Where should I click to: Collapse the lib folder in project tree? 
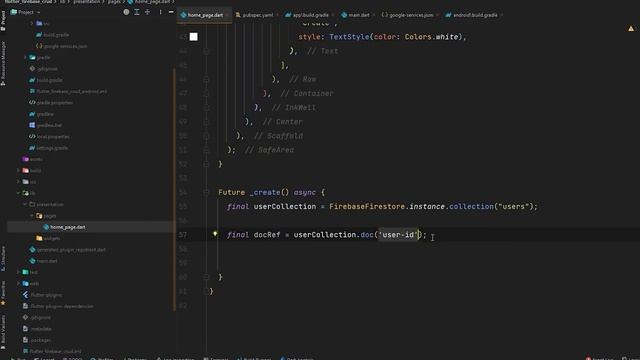(x=18, y=193)
